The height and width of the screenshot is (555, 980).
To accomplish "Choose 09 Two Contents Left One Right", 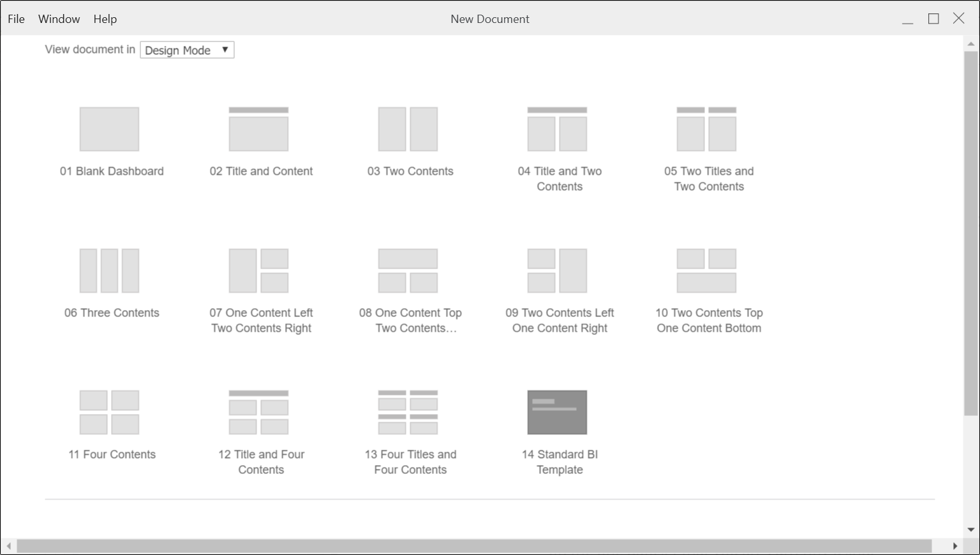I will tap(557, 271).
